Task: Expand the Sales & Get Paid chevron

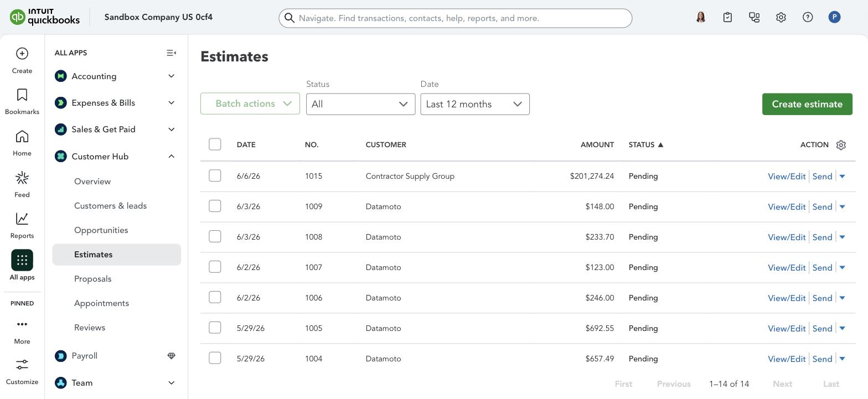Action: pyautogui.click(x=171, y=129)
